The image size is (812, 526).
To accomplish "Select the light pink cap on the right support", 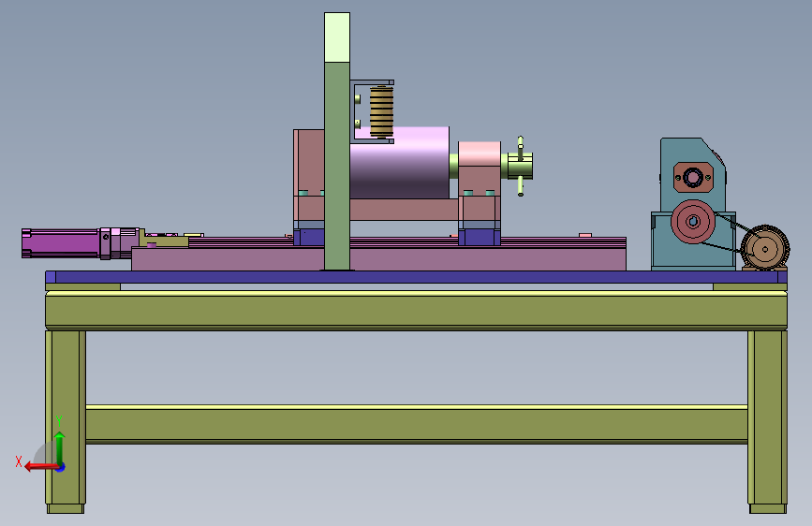I will click(x=480, y=153).
